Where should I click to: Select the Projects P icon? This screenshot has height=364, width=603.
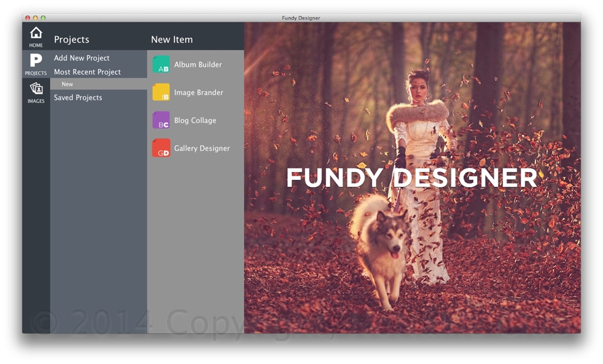(x=36, y=61)
